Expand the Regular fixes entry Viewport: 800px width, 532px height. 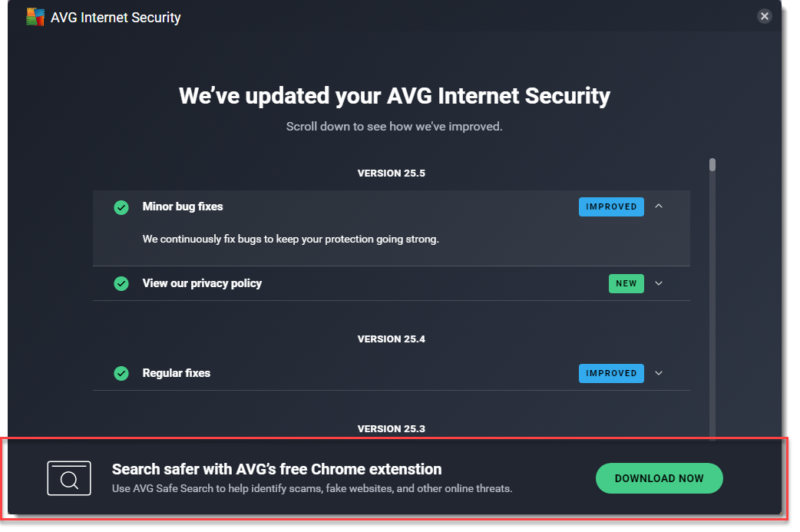coord(659,373)
